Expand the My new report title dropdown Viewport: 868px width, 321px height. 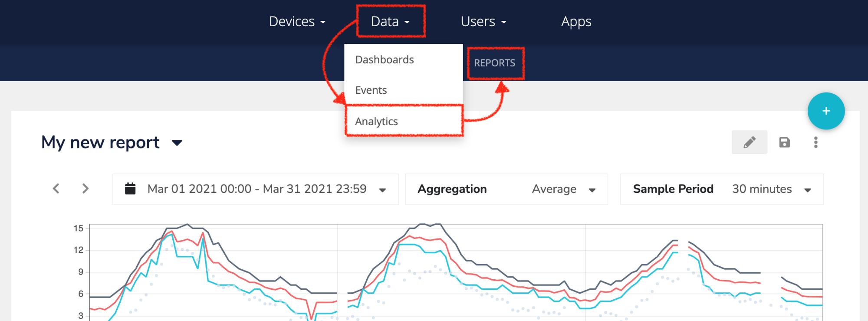pyautogui.click(x=177, y=142)
